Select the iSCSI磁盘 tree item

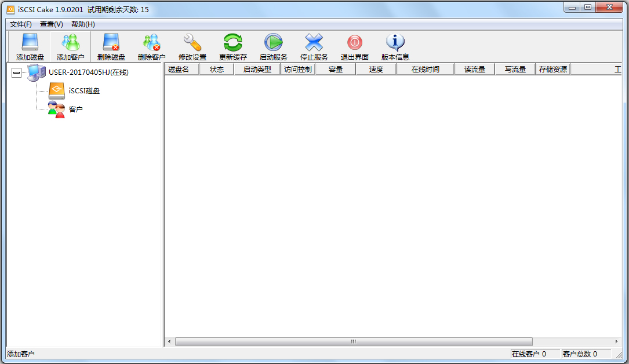click(84, 91)
